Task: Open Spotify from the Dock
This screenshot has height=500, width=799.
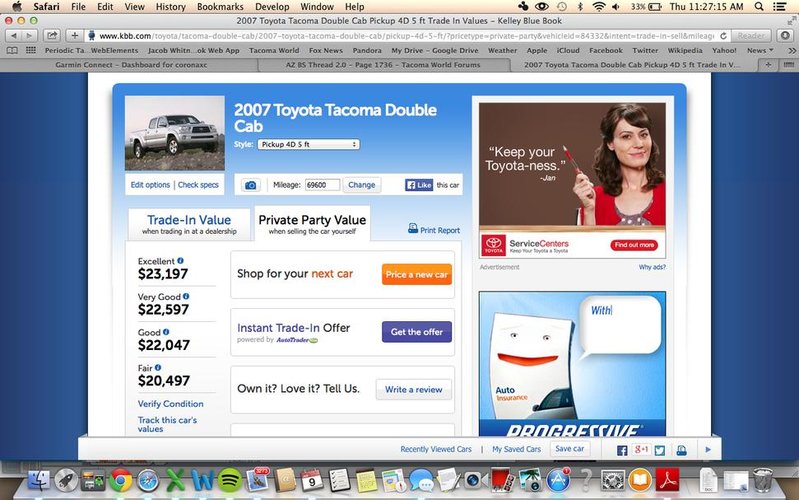Action: pos(229,480)
